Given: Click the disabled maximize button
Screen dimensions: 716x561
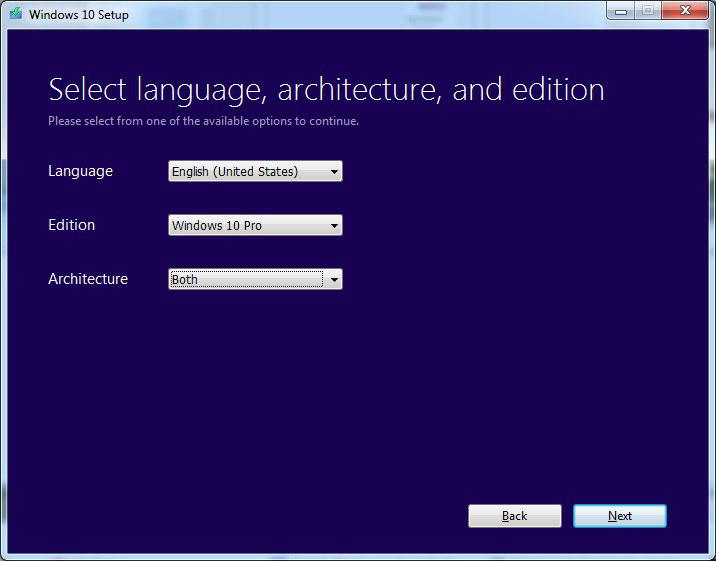Looking at the screenshot, I should click(x=648, y=10).
